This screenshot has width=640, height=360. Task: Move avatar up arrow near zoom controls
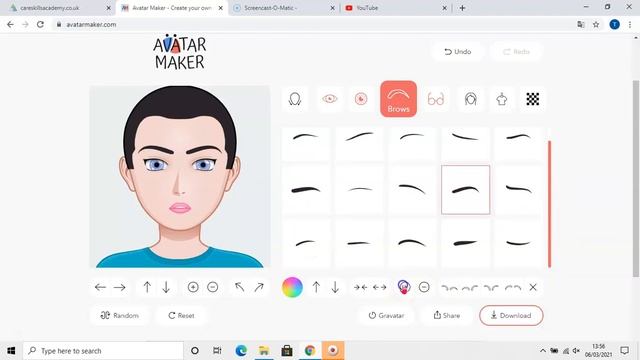(x=147, y=287)
